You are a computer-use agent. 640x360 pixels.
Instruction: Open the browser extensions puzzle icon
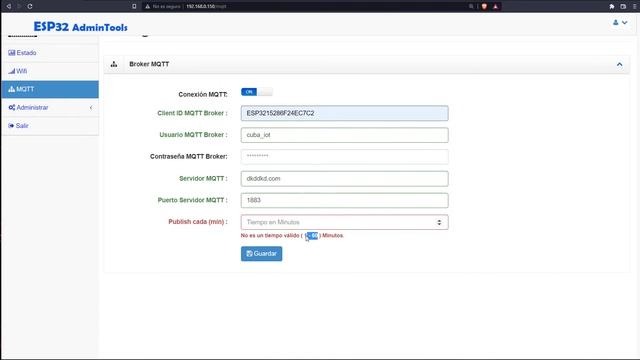coord(611,6)
